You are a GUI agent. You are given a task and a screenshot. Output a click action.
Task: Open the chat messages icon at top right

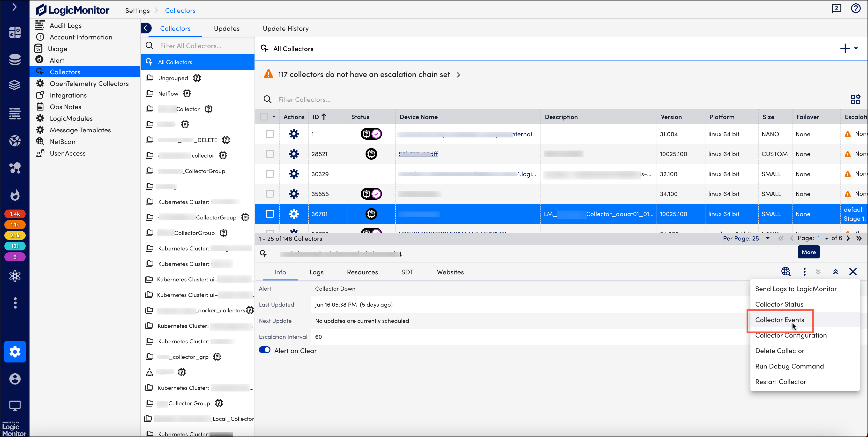pyautogui.click(x=836, y=8)
